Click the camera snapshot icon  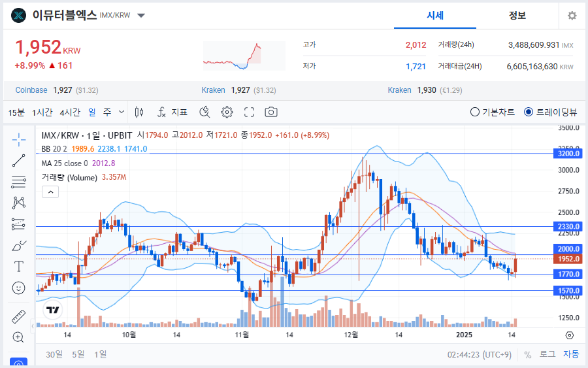pos(271,112)
